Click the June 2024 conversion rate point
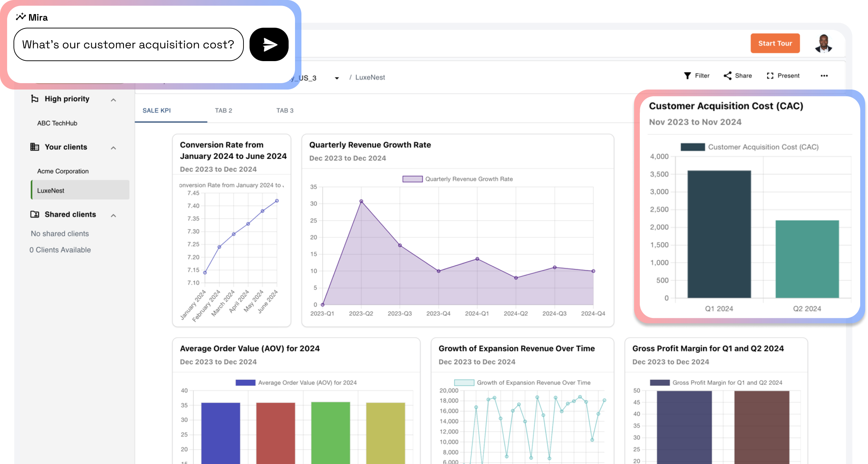The image size is (868, 464). coord(277,201)
